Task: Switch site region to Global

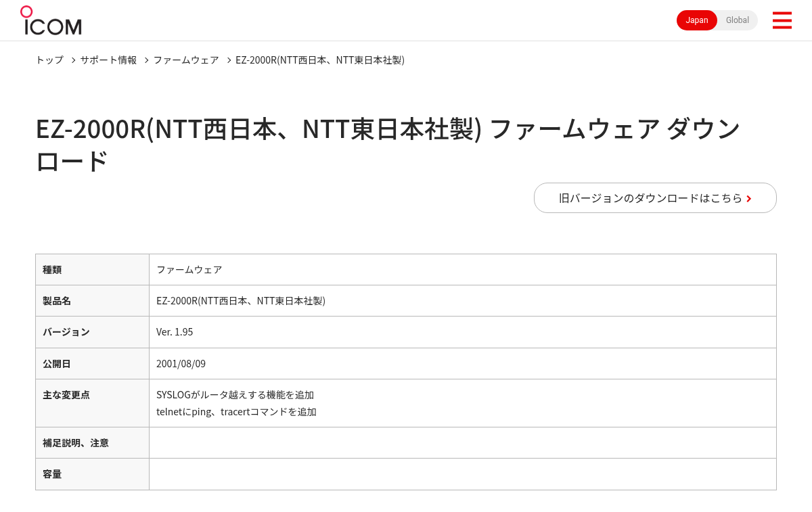Action: click(738, 20)
